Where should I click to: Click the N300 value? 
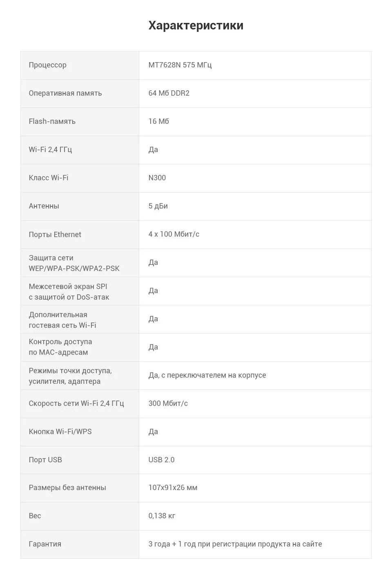[157, 178]
